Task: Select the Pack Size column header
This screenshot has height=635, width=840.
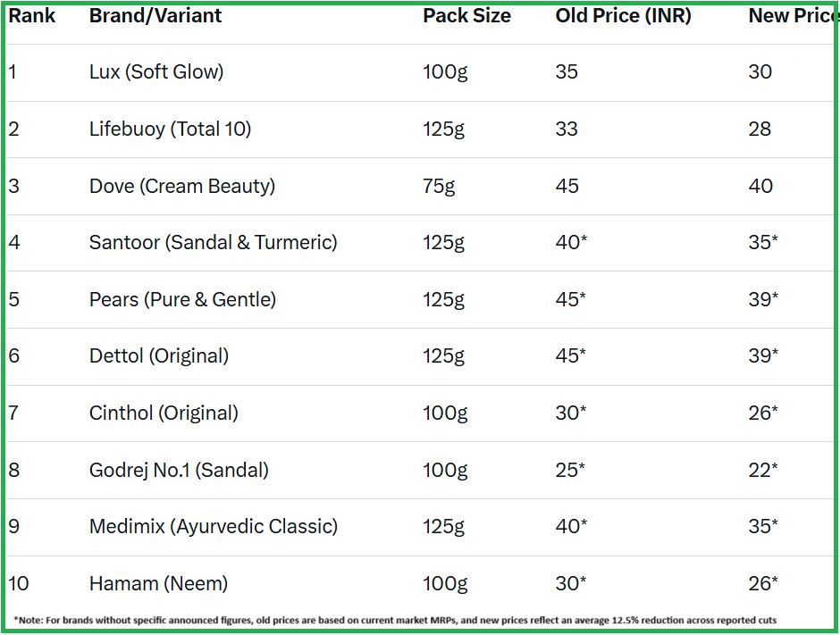Action: click(x=466, y=16)
